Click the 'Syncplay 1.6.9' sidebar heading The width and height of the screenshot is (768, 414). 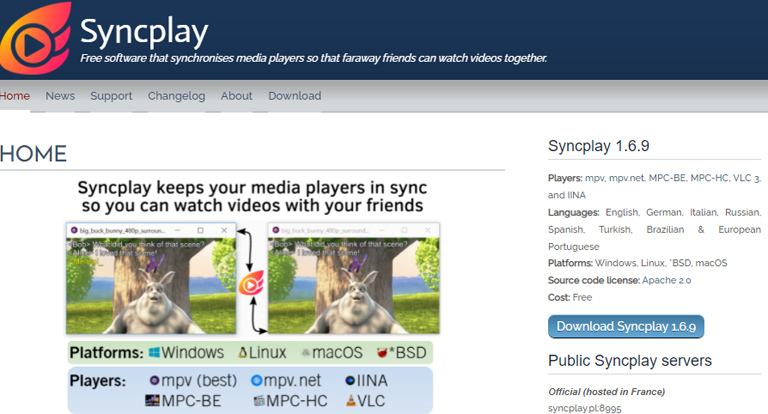[x=599, y=146]
